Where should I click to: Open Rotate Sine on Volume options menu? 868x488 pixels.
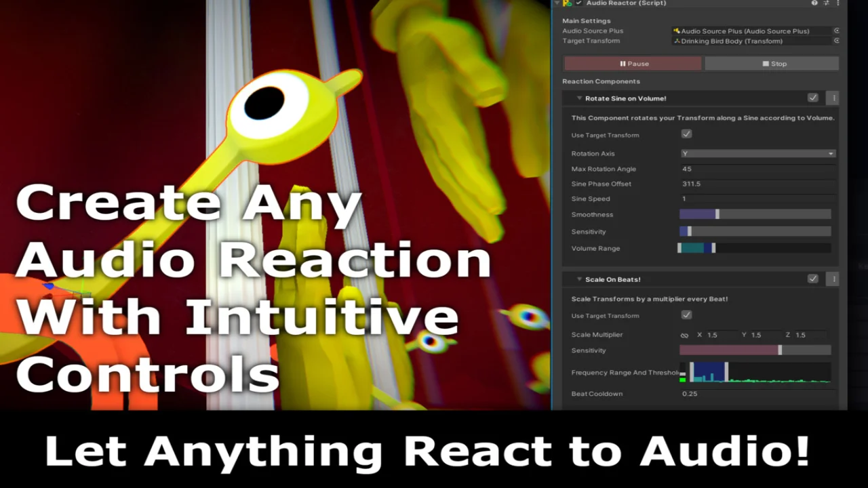click(x=833, y=98)
